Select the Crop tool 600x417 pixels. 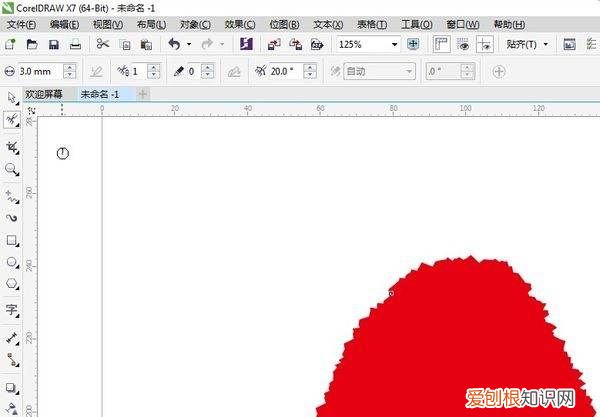coord(12,147)
